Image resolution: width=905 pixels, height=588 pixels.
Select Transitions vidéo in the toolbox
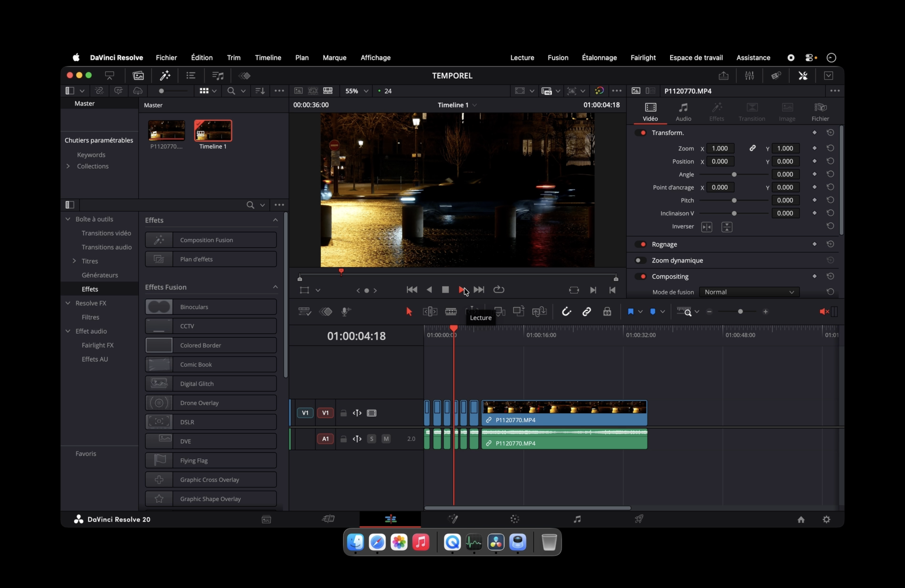coord(106,233)
